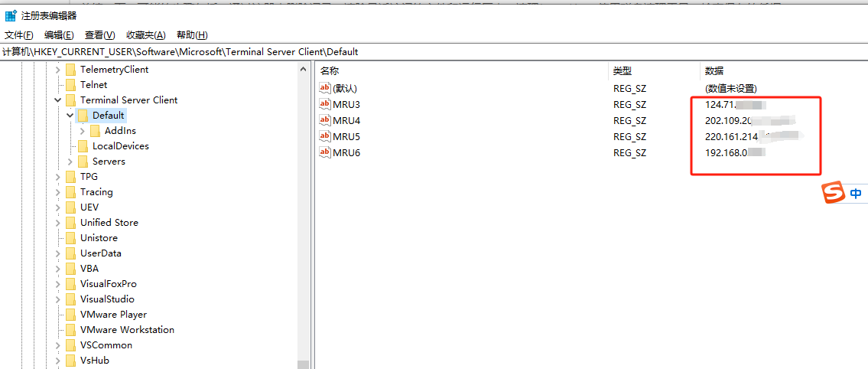Open the 查看(V) menu

click(99, 35)
